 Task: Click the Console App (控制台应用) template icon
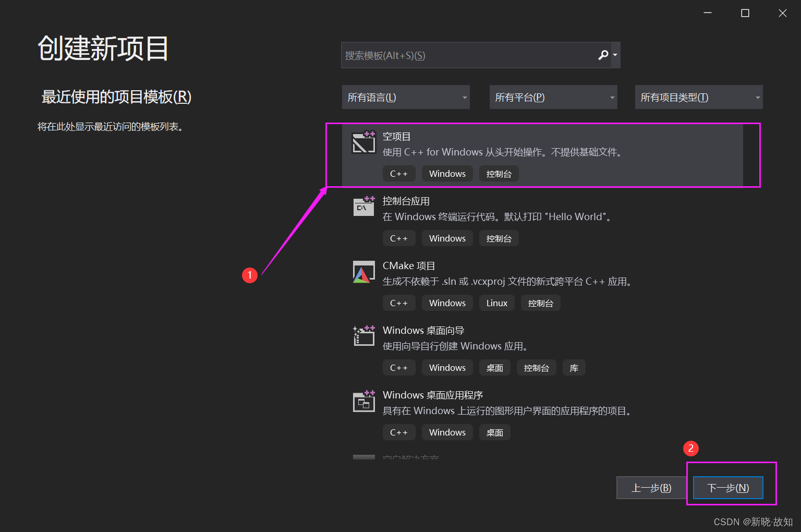click(x=364, y=207)
